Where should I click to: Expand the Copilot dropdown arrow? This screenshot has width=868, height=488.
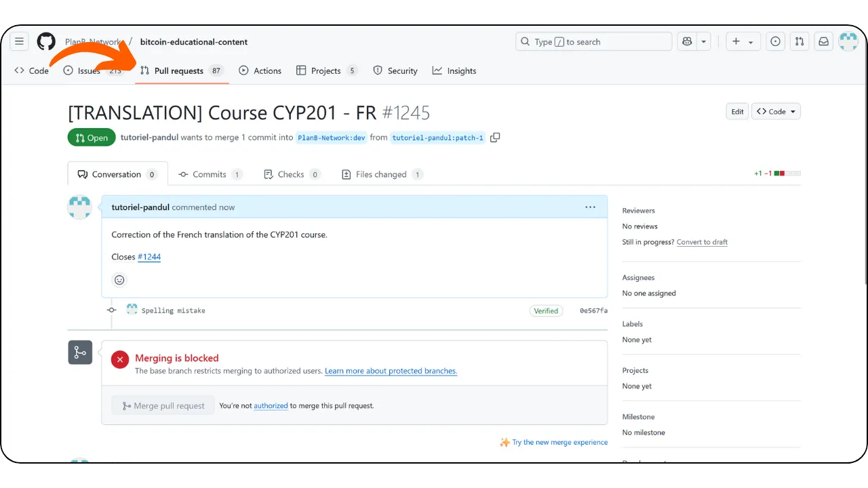[x=704, y=41]
